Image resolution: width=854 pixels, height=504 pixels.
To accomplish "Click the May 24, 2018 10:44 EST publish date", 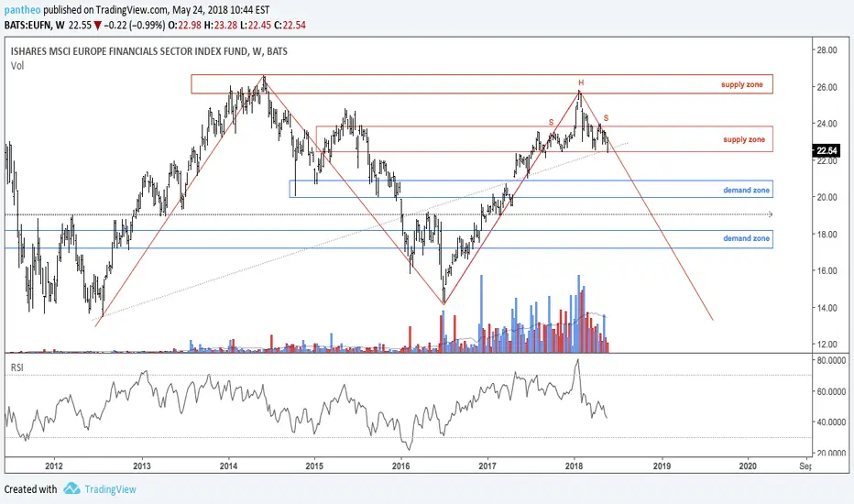I will pyautogui.click(x=220, y=10).
